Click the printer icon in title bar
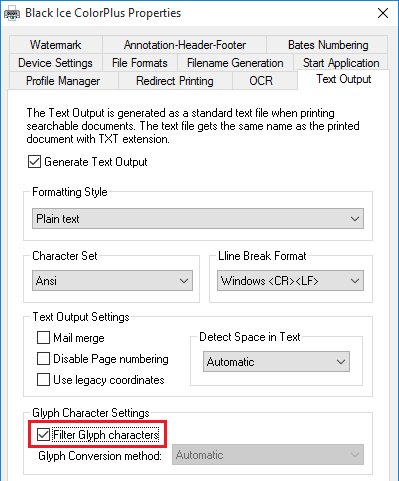 point(12,14)
